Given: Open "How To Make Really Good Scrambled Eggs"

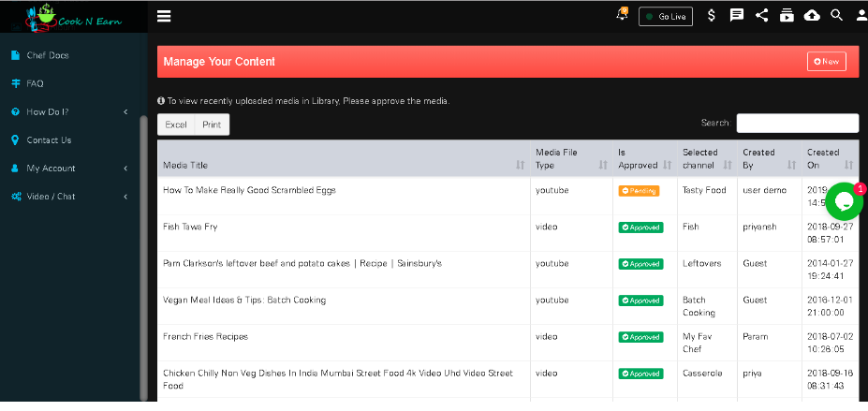Looking at the screenshot, I should pyautogui.click(x=249, y=190).
